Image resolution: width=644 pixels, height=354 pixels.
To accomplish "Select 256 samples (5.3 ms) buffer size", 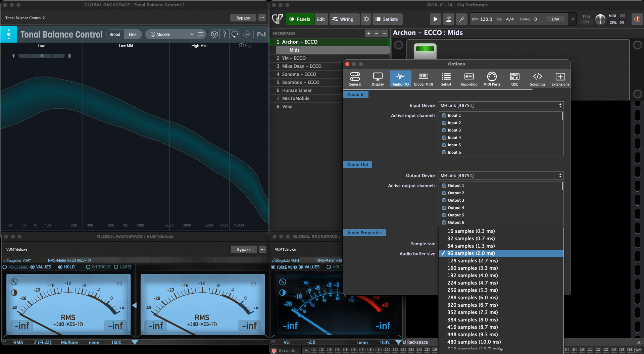I will pyautogui.click(x=472, y=290).
